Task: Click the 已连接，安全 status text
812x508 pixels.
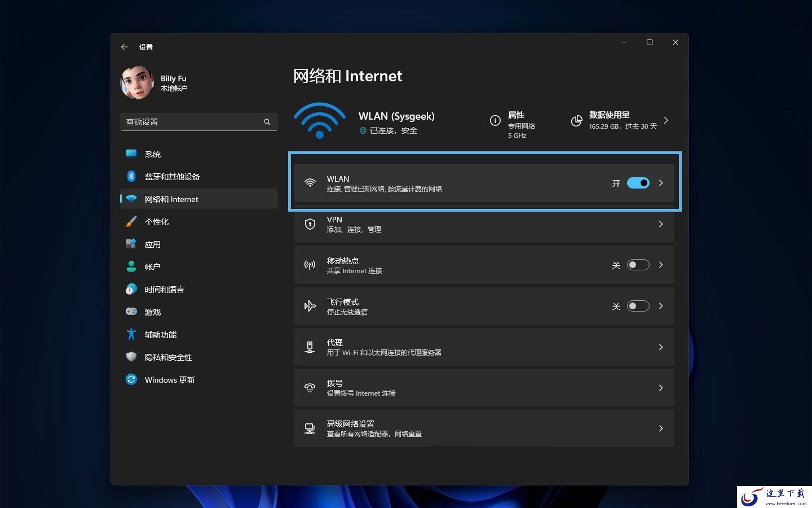Action: (394, 130)
